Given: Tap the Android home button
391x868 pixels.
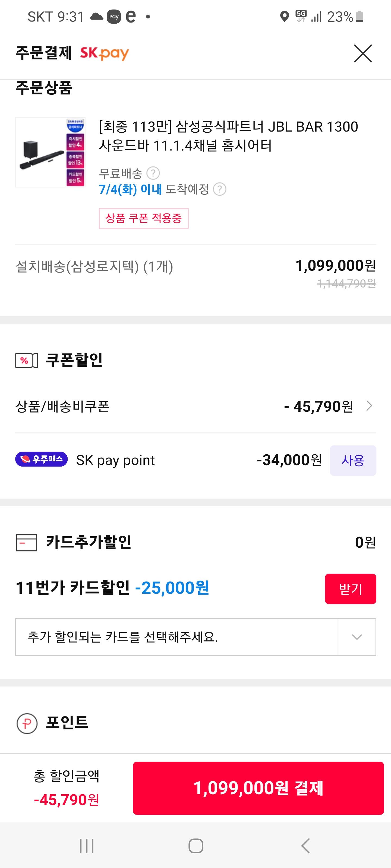Looking at the screenshot, I should tap(196, 846).
